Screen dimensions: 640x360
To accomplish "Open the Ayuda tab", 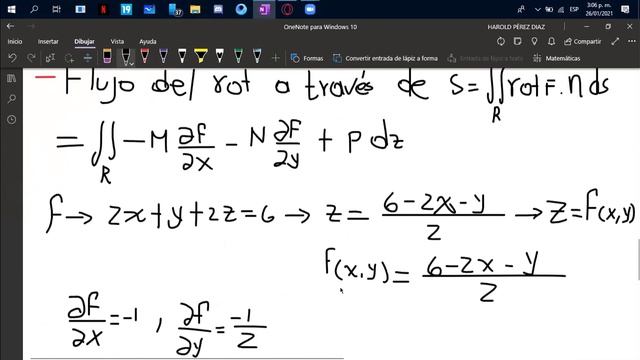I will pyautogui.click(x=148, y=41).
